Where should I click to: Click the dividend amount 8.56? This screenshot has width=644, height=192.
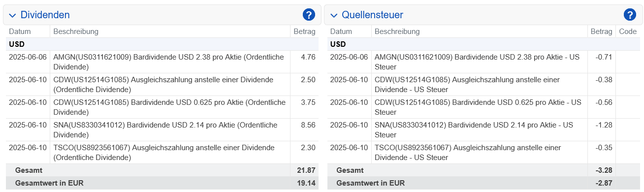click(x=308, y=125)
